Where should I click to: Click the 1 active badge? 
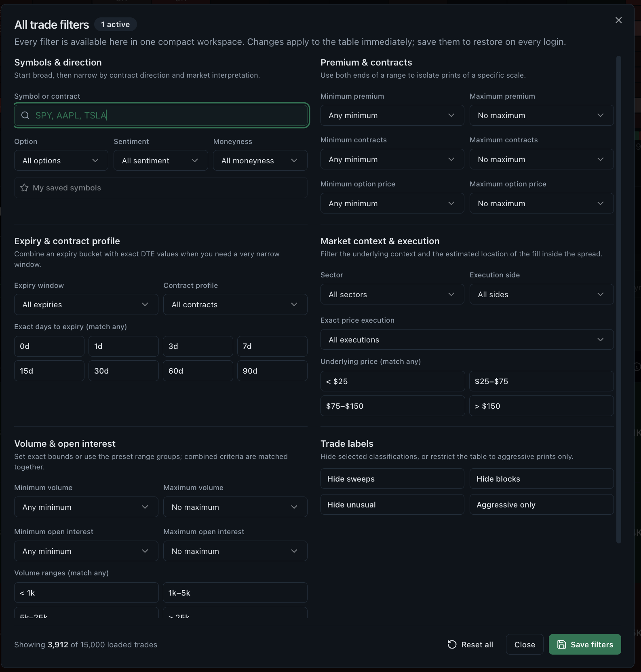[116, 24]
